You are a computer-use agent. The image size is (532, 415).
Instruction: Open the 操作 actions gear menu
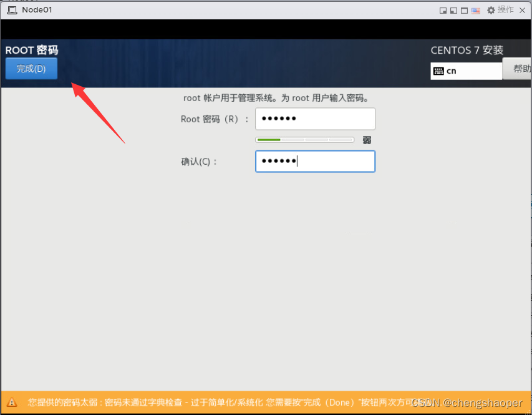point(500,10)
